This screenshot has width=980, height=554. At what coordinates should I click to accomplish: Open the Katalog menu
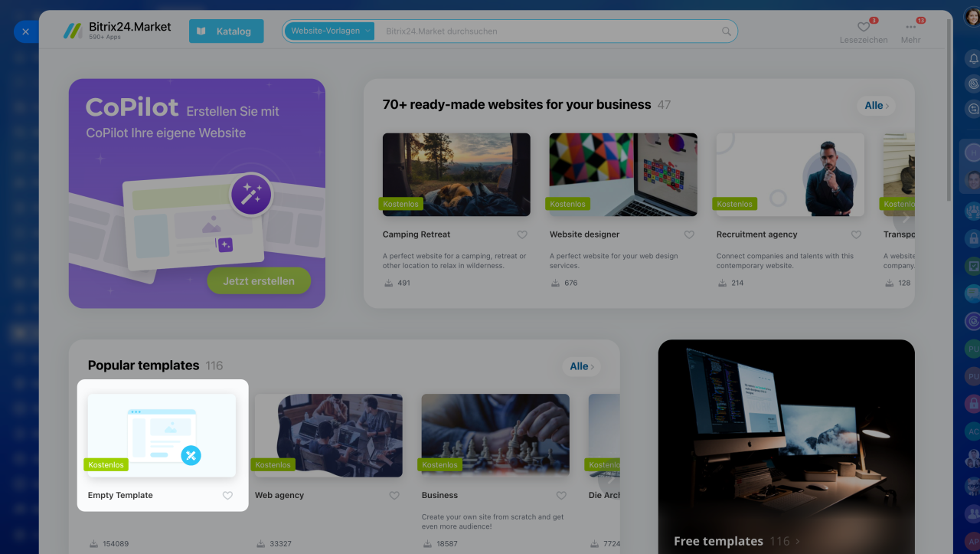pos(227,31)
